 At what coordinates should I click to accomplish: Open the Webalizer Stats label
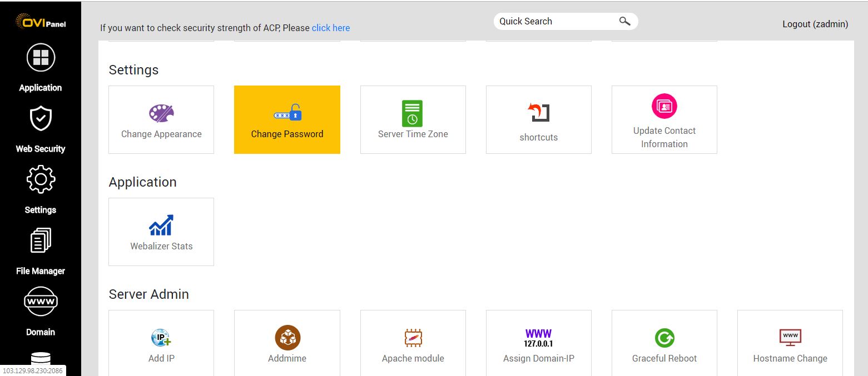click(161, 246)
